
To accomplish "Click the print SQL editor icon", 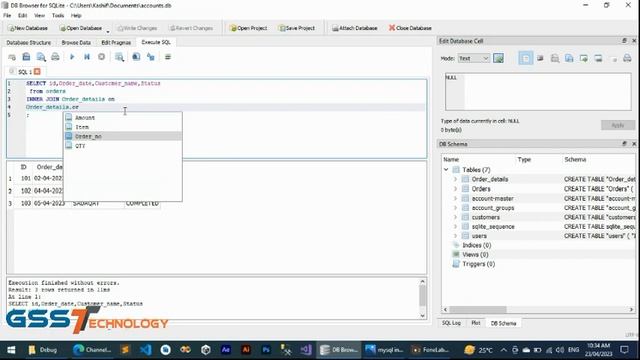I will point(55,57).
